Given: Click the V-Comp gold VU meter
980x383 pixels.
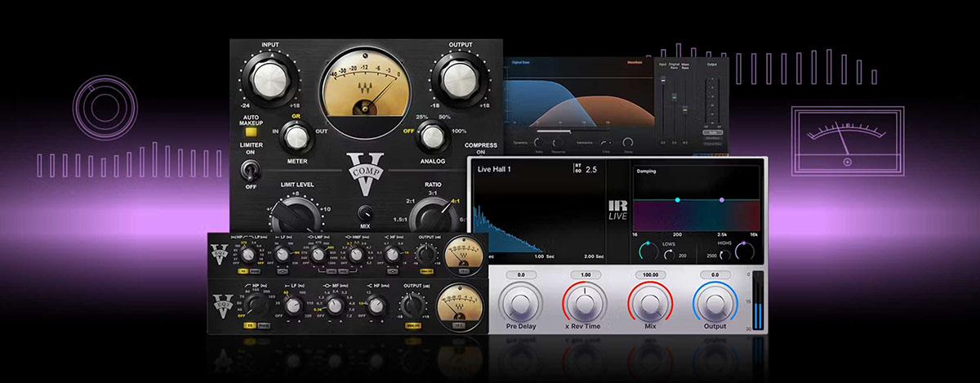Looking at the screenshot, I should 363,91.
